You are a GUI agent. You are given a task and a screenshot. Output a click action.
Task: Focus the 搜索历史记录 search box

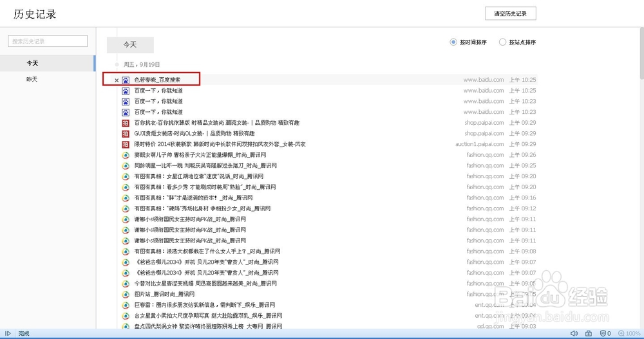click(48, 41)
